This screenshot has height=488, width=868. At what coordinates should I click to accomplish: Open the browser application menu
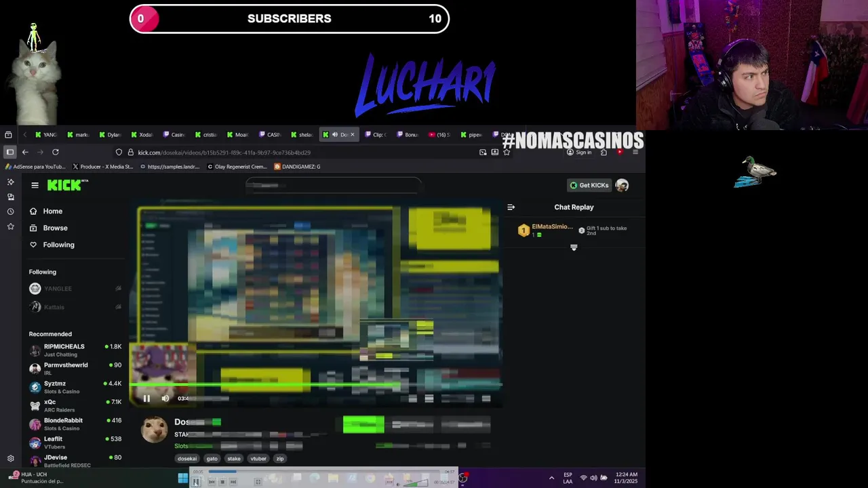[635, 152]
